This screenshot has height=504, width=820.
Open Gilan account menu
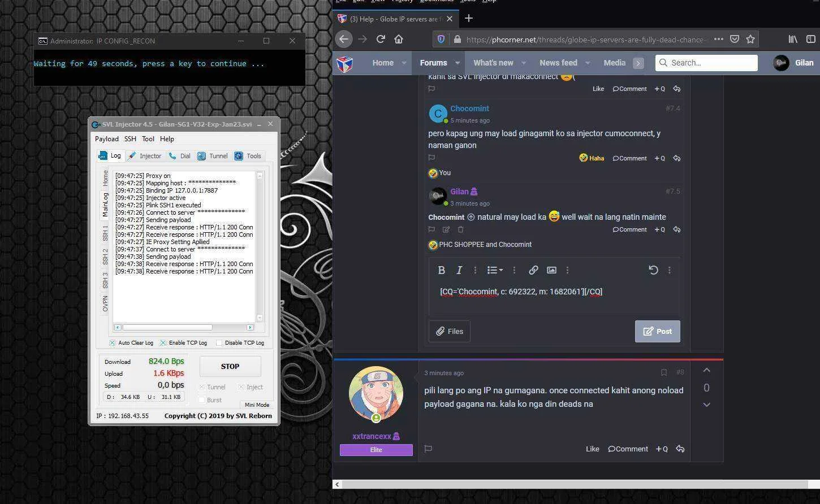click(793, 63)
